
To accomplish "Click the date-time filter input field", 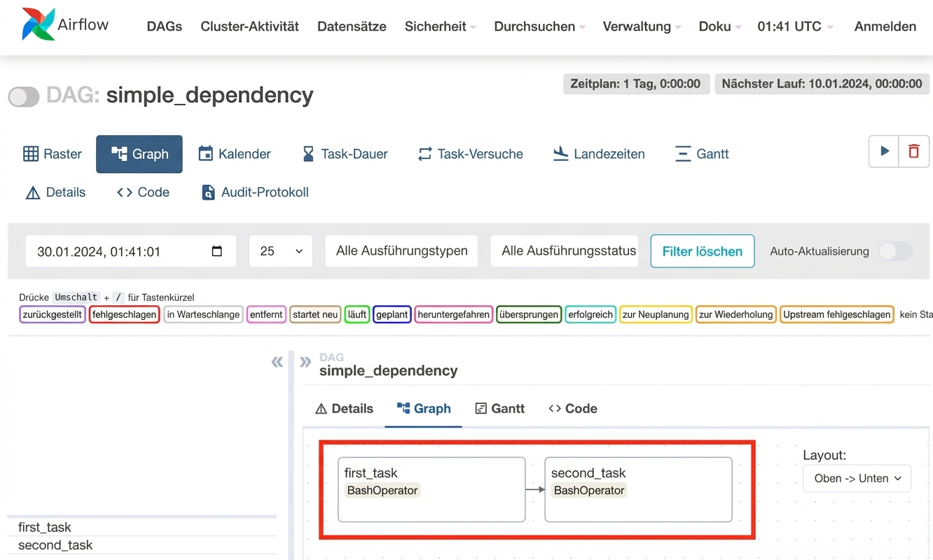I will tap(130, 251).
